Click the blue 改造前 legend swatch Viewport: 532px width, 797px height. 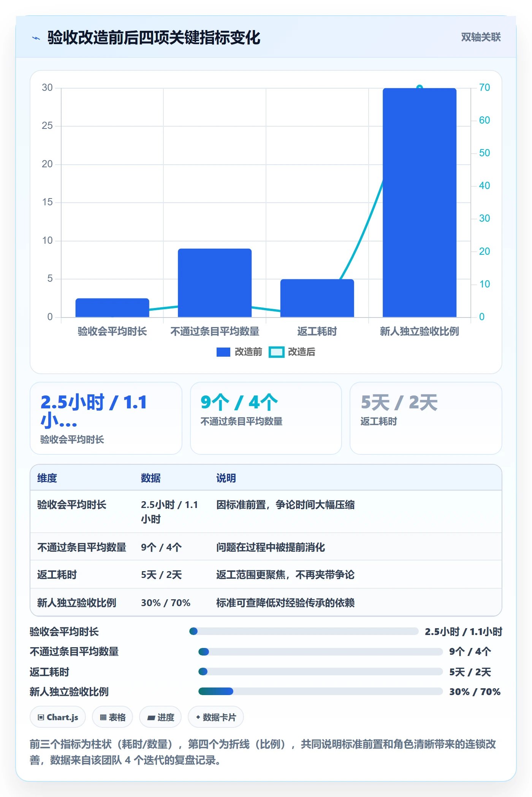[223, 352]
